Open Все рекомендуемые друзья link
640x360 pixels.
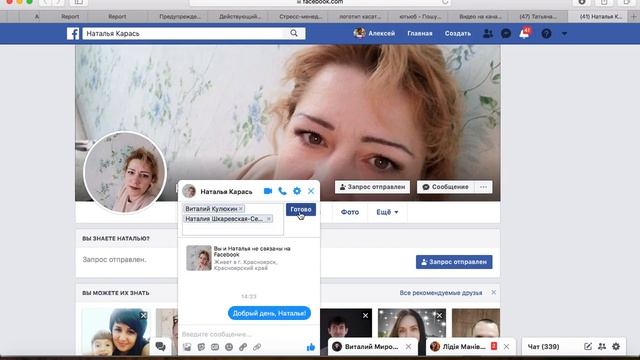coord(441,293)
